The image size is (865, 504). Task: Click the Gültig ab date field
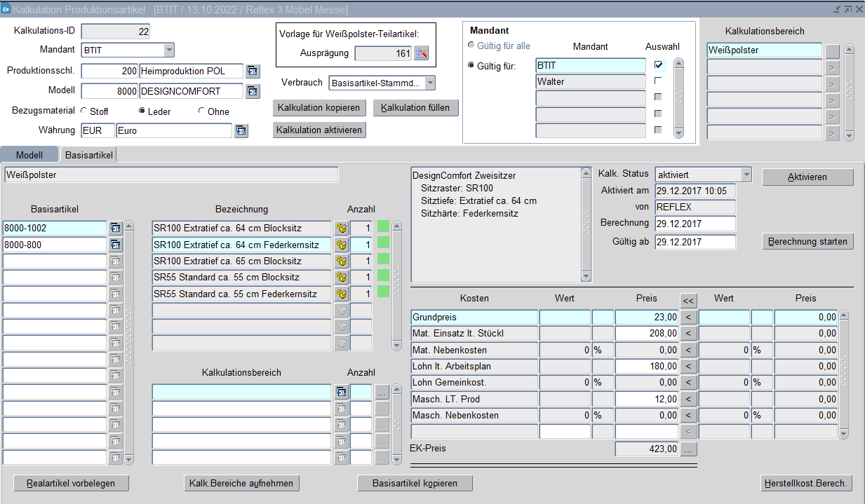[x=695, y=242]
